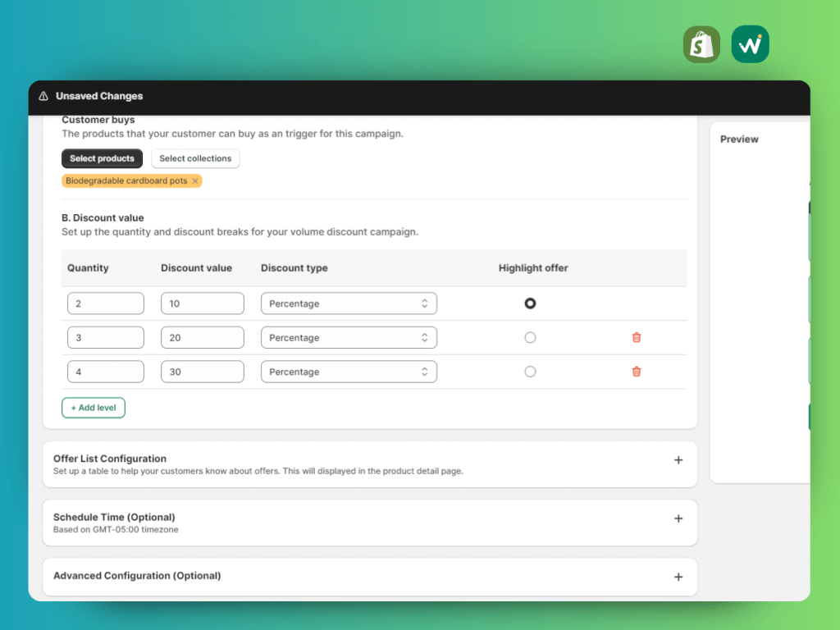Edit the discount value field showing 30
Image resolution: width=840 pixels, height=630 pixels.
pos(203,372)
